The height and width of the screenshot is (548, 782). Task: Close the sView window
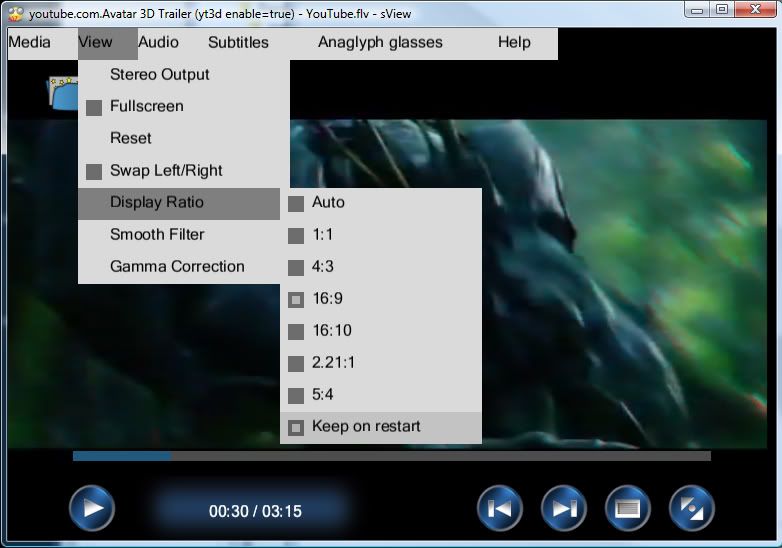tap(756, 9)
